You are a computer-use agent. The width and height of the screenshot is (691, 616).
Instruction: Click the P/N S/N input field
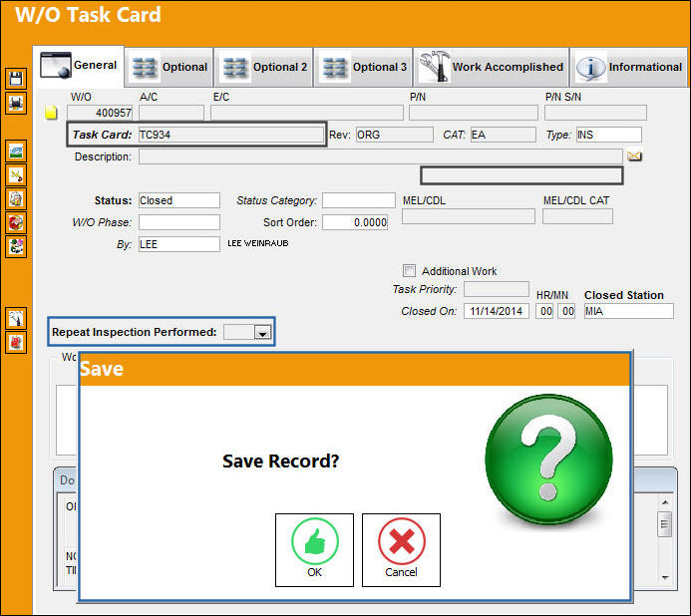tap(596, 113)
